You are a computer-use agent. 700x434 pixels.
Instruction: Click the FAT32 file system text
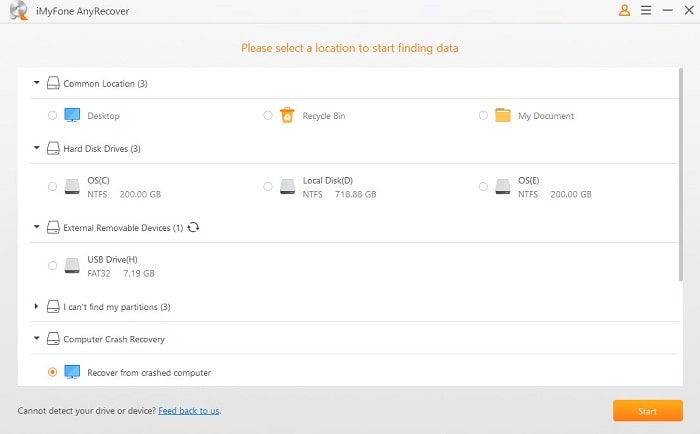(99, 273)
